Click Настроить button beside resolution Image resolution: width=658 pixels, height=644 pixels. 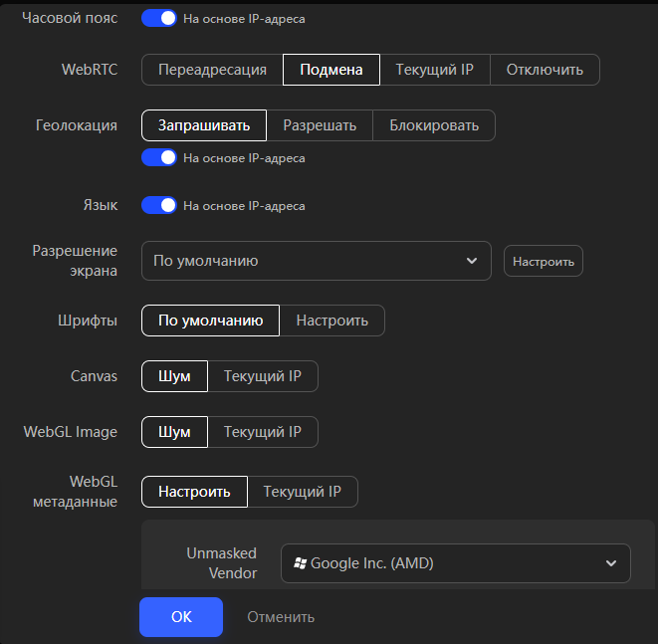pyautogui.click(x=544, y=262)
